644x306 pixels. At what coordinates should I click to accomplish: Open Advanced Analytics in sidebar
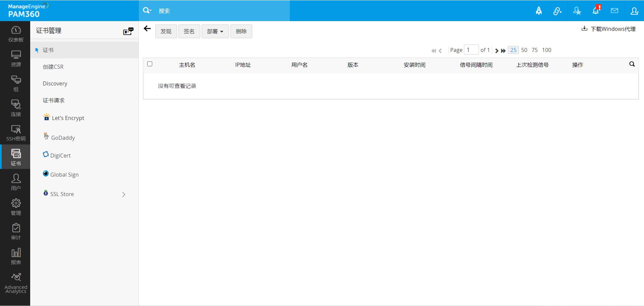pos(16,283)
